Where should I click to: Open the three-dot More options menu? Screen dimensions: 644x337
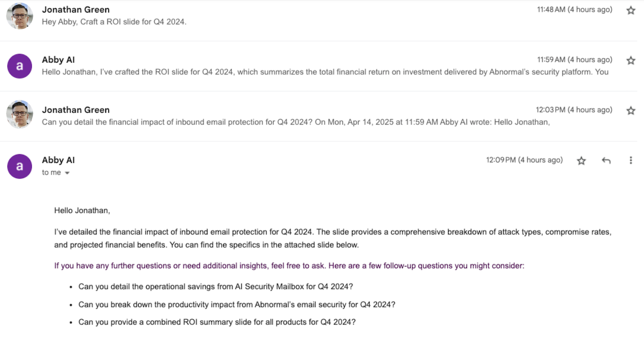pos(631,161)
